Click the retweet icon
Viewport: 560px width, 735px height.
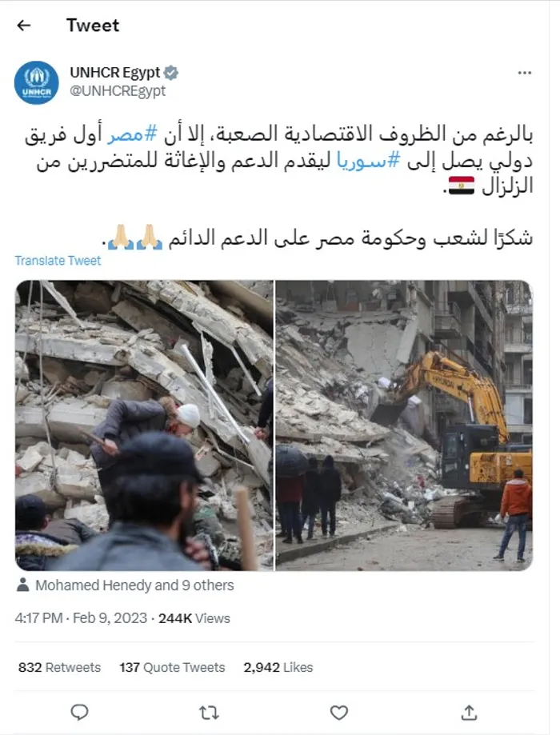coord(209,713)
